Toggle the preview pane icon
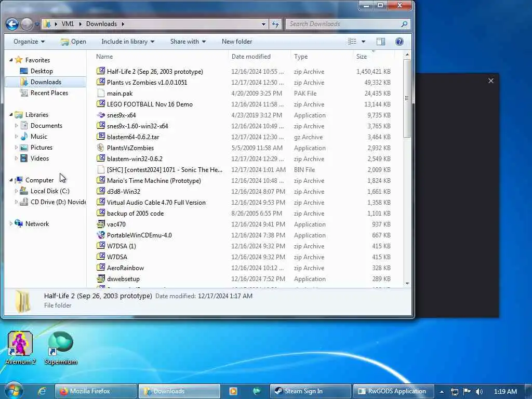The image size is (532, 399). pyautogui.click(x=381, y=42)
